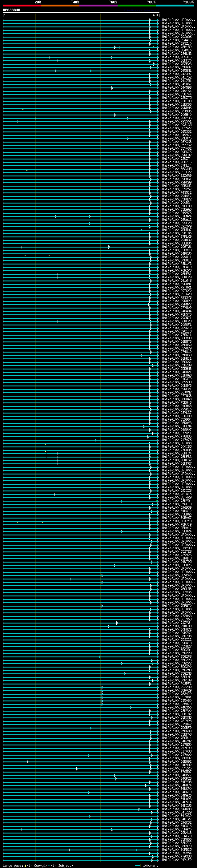Click the white query sequence bar
This screenshot has height=868, width=197.
(81, 12)
